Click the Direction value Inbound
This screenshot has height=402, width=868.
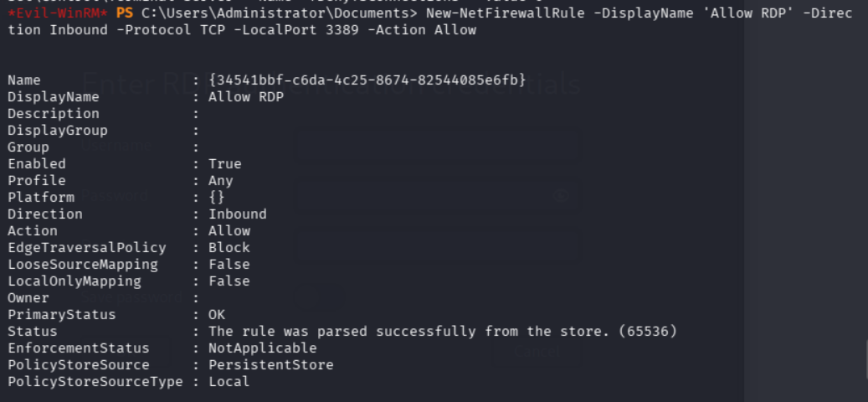coord(237,214)
